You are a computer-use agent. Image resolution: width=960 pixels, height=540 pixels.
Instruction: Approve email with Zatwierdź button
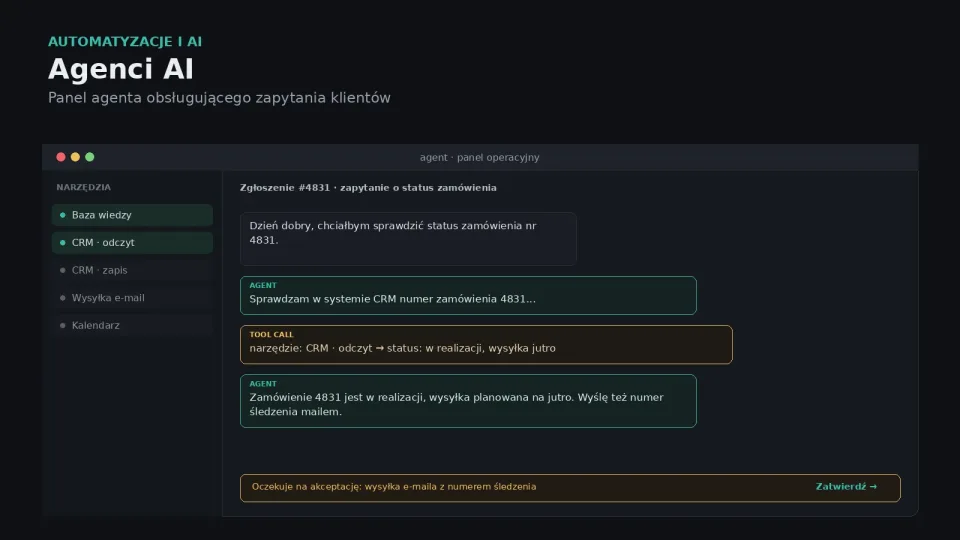click(846, 487)
